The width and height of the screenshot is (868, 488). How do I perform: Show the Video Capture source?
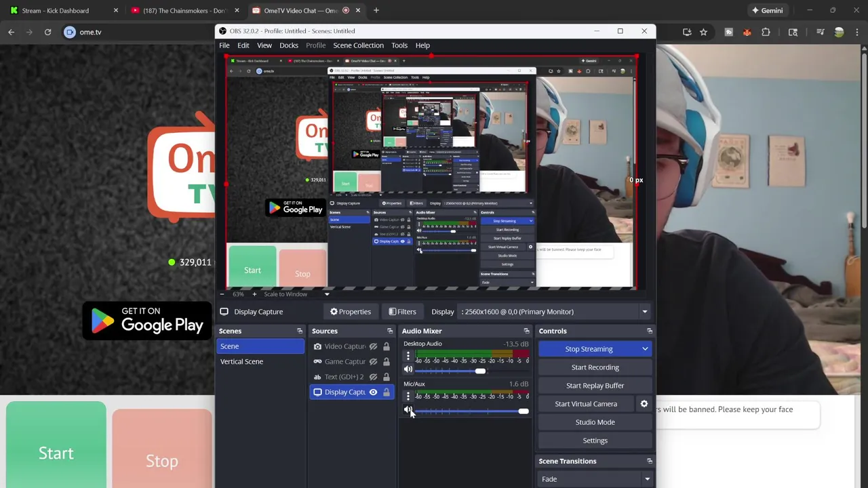coord(373,346)
